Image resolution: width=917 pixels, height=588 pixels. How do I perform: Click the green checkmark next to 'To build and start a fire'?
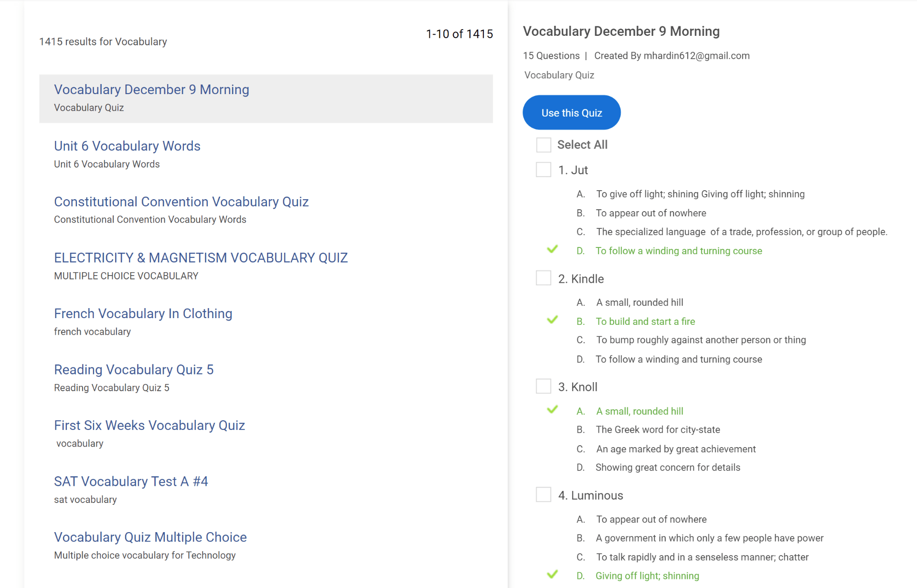click(552, 320)
